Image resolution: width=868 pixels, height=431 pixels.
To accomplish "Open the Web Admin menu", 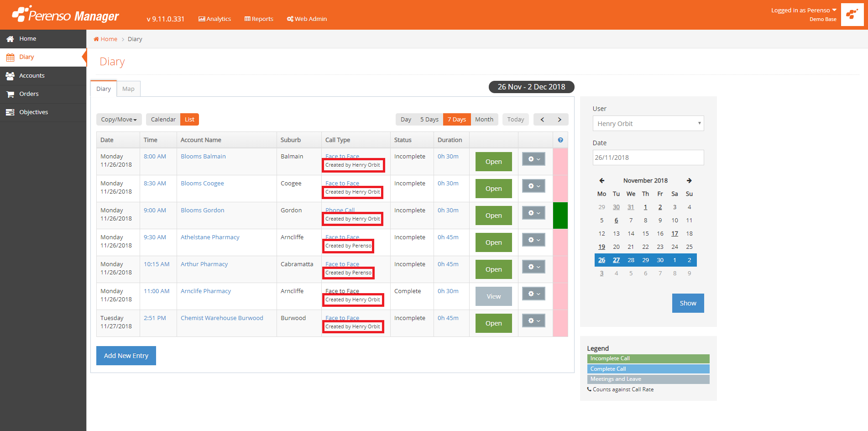I will click(307, 19).
